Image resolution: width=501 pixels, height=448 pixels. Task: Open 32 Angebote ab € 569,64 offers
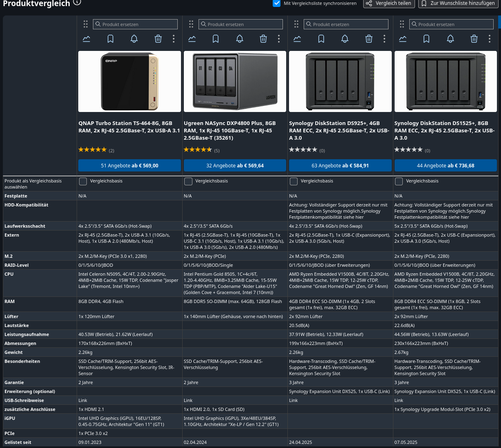[235, 165]
